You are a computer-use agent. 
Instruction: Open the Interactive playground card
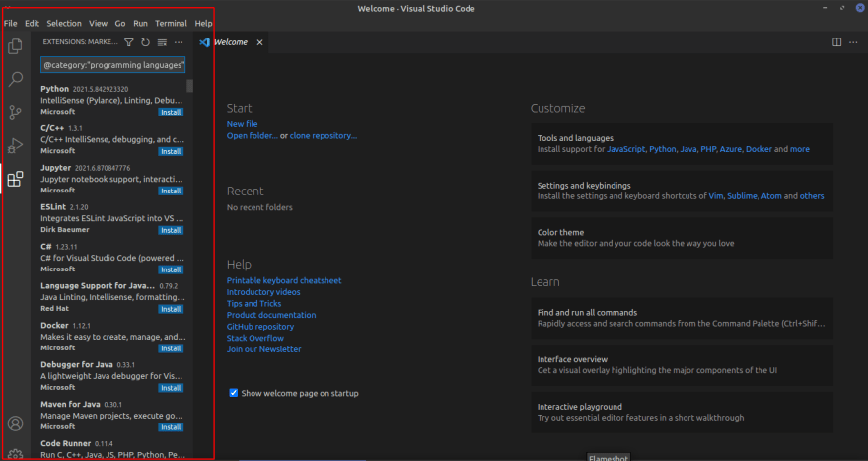pos(682,413)
